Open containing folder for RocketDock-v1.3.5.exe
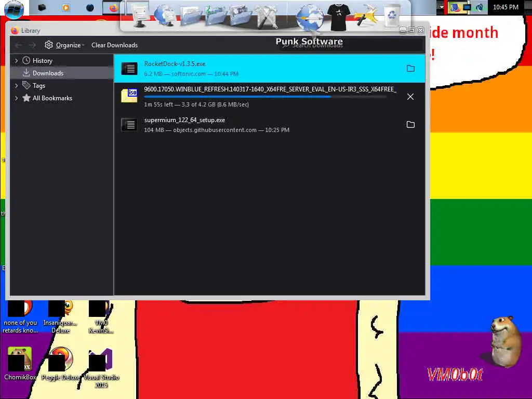Screen dimensions: 532x399 click(410, 69)
